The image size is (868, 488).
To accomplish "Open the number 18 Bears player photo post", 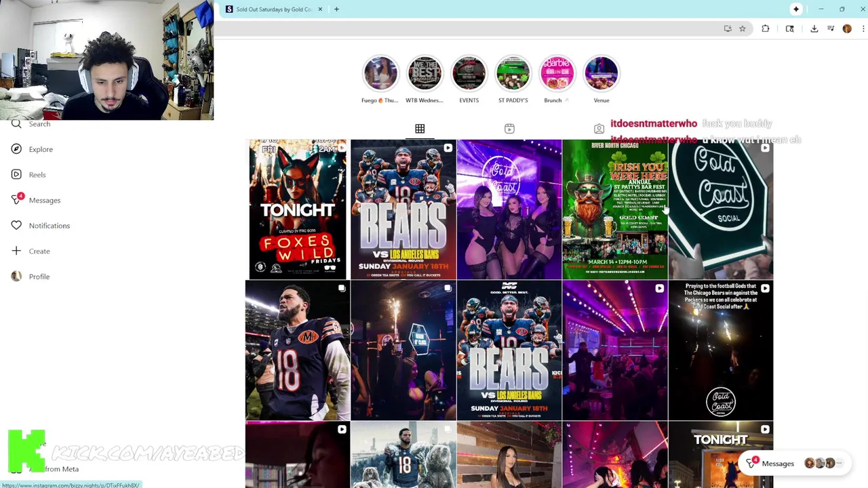I will pyautogui.click(x=297, y=350).
